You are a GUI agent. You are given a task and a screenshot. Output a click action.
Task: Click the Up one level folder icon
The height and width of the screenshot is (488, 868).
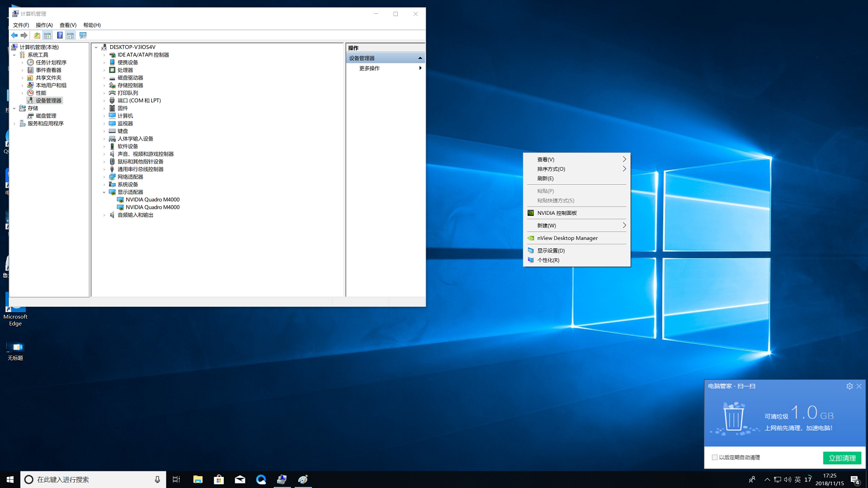tap(37, 36)
